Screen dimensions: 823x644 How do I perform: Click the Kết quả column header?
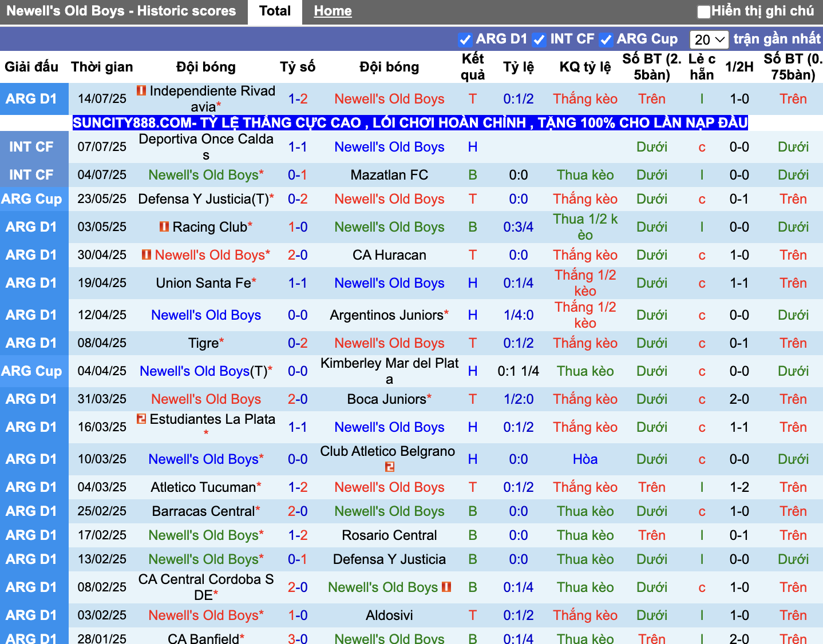tap(473, 67)
